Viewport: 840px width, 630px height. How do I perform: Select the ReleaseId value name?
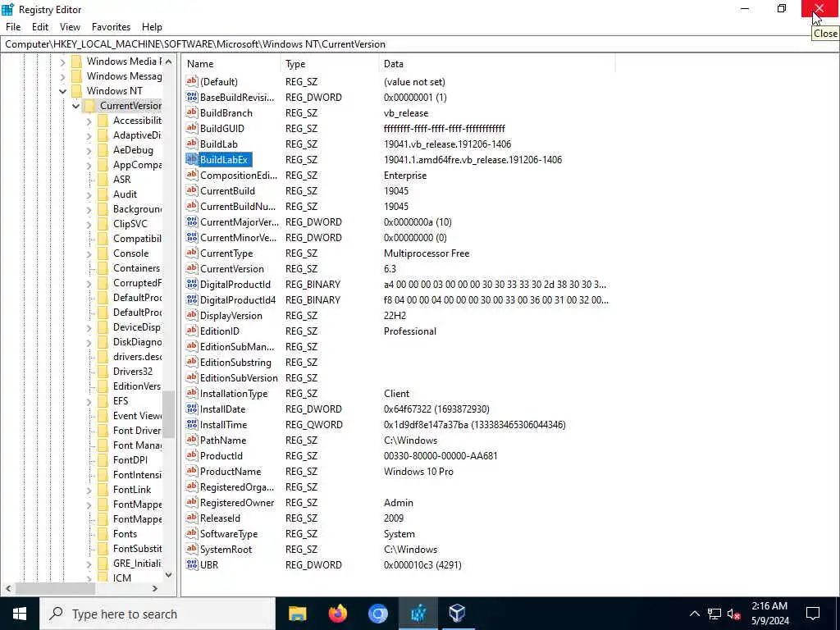pos(220,518)
